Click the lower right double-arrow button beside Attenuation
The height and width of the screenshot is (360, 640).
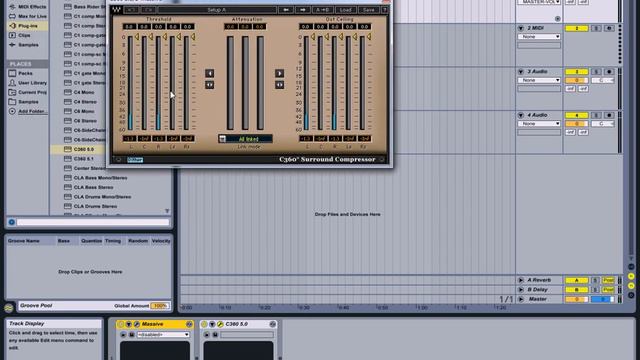point(279,85)
